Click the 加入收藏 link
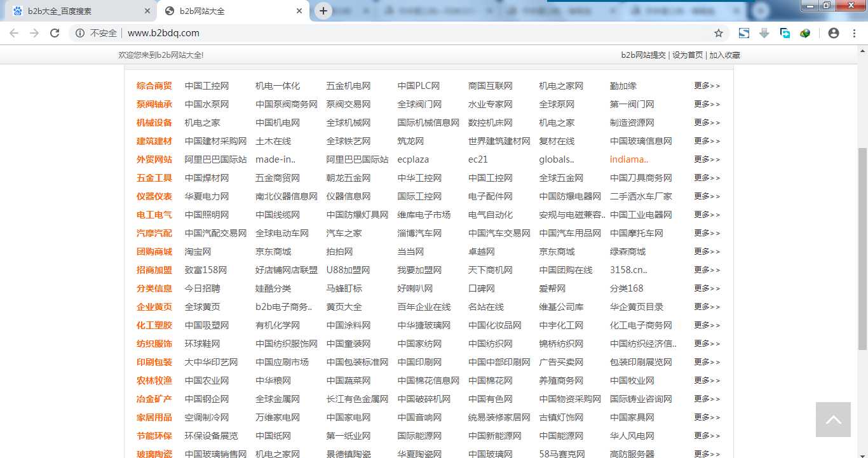Image resolution: width=868 pixels, height=458 pixels. coord(724,55)
